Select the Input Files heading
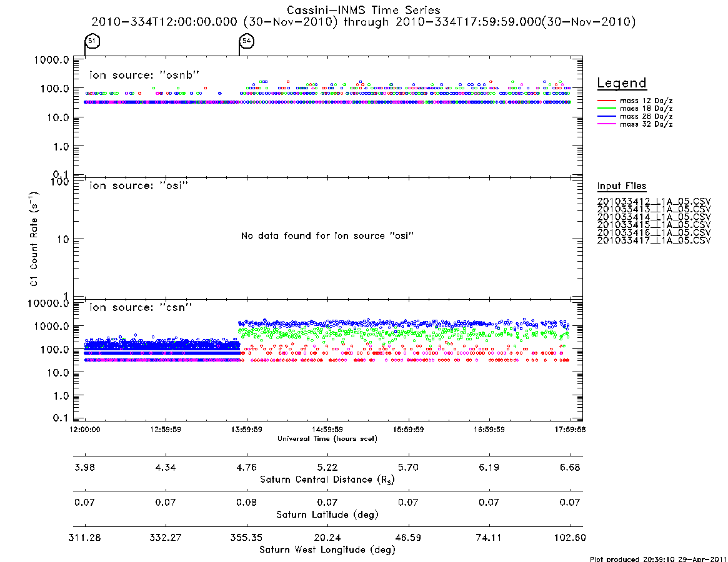728x562 pixels. point(622,186)
